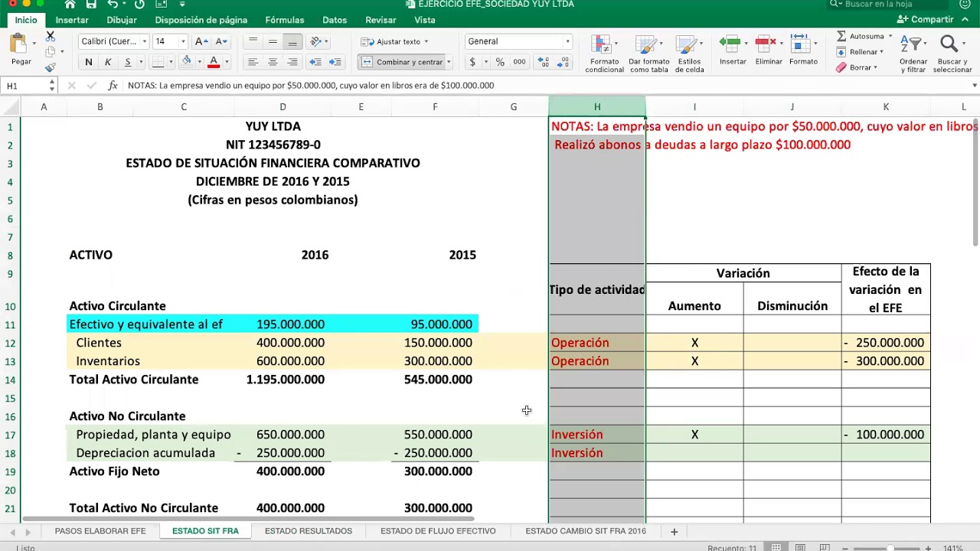Align text left in the cell

(x=253, y=62)
